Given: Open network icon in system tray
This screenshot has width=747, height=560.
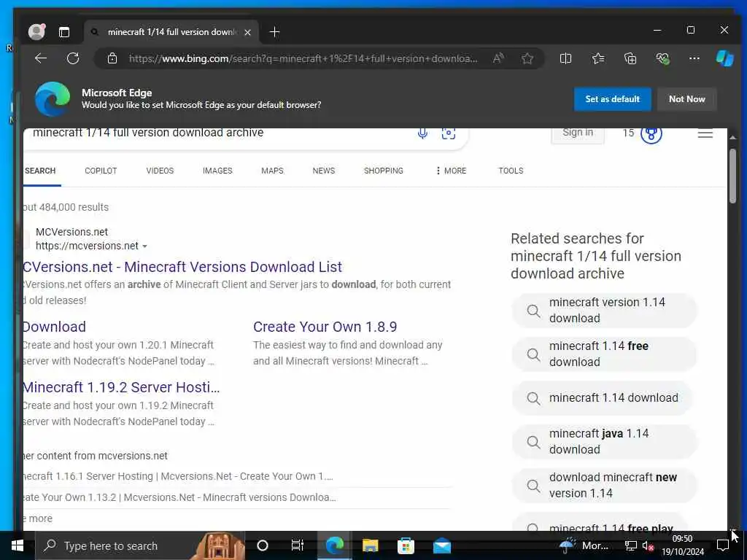Looking at the screenshot, I should [x=631, y=546].
